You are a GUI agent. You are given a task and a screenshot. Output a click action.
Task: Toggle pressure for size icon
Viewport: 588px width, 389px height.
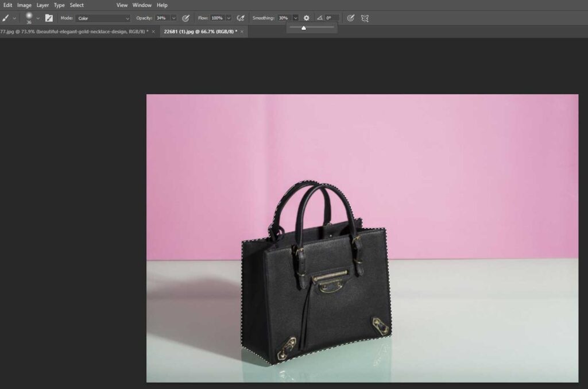[x=351, y=18]
